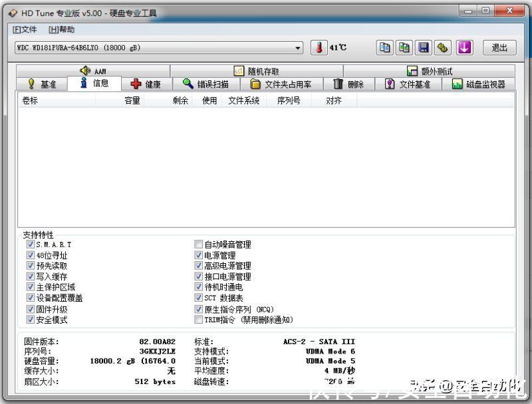Click the 对齐 column header

coord(334,100)
